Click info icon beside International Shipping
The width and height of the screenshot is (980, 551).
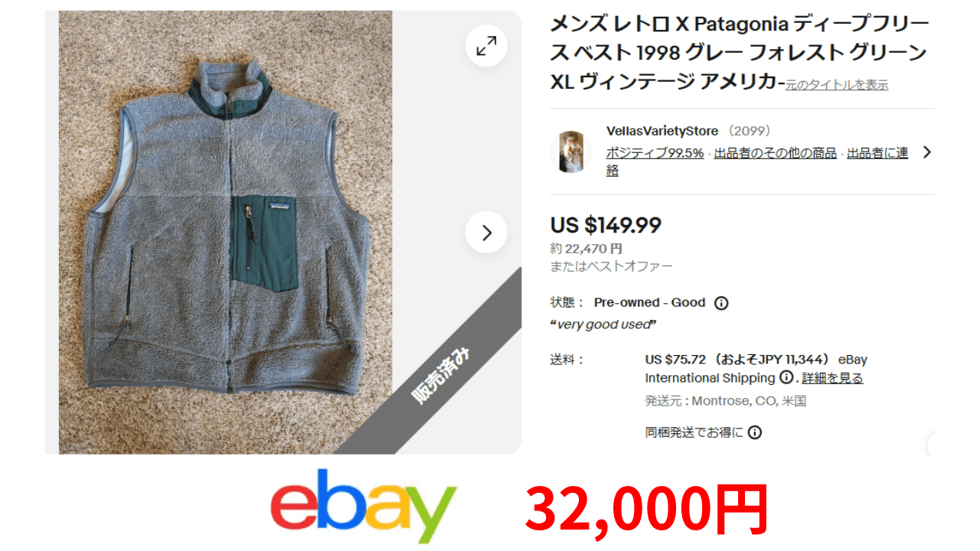(x=786, y=377)
